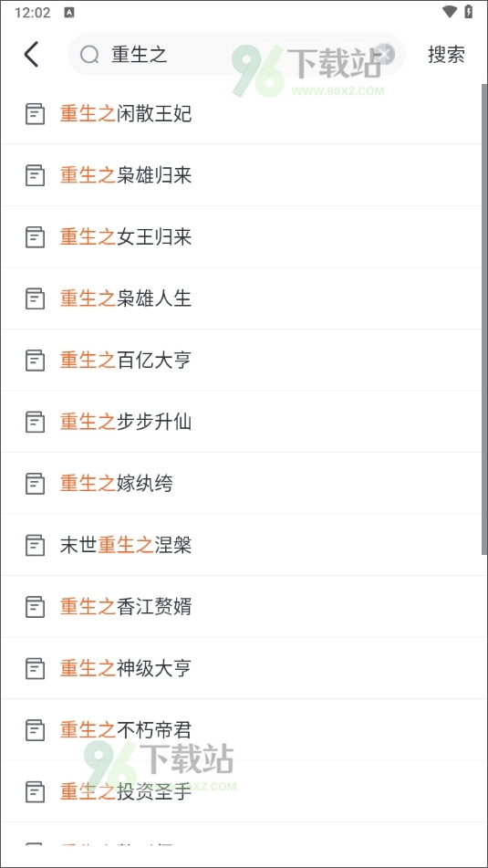Tap the battery status icon
Viewport: 488px width, 868px height.
(469, 12)
